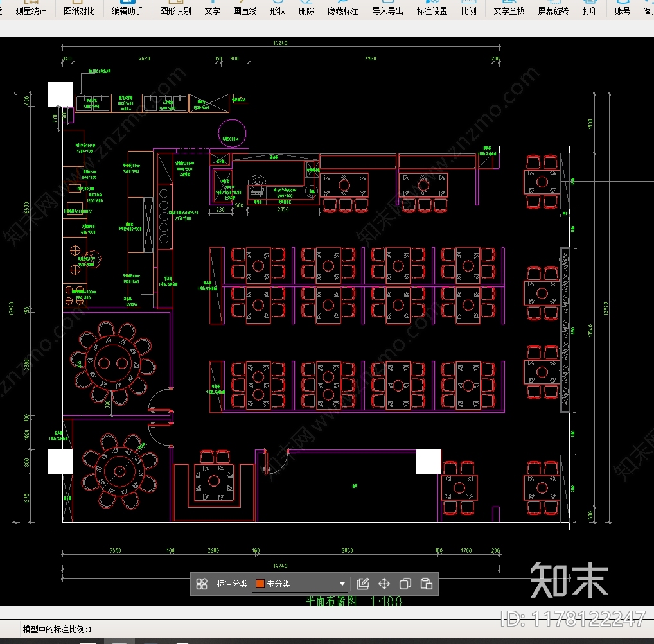Open 标注设置 annotation settings

point(432,8)
